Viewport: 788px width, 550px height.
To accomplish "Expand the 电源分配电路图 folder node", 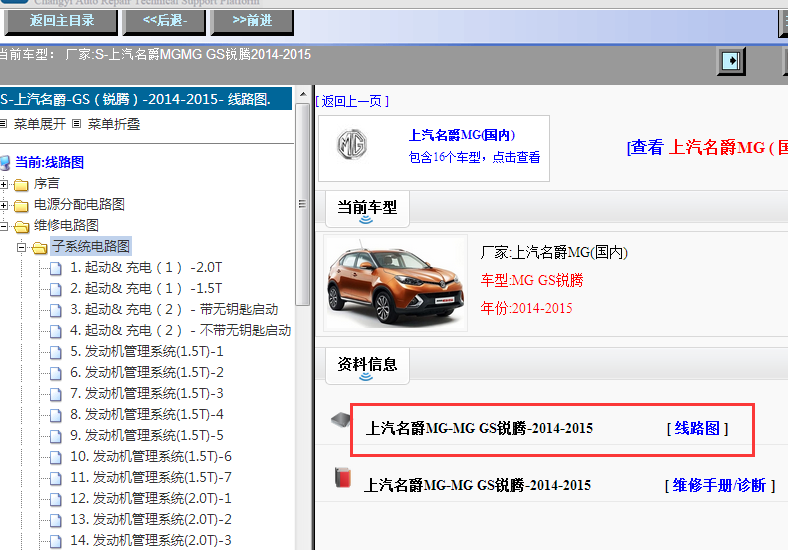I will click(x=4, y=205).
